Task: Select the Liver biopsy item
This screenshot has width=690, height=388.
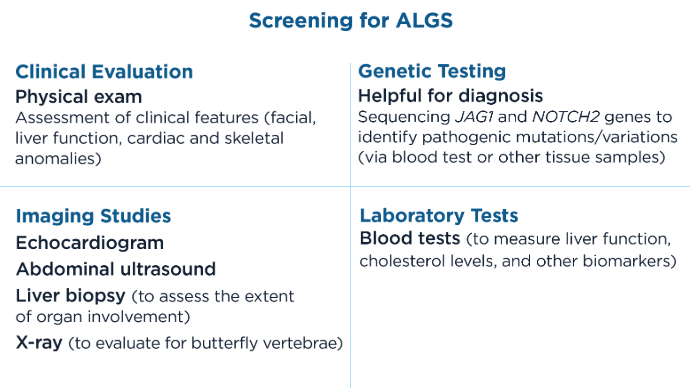Action: tap(70, 296)
